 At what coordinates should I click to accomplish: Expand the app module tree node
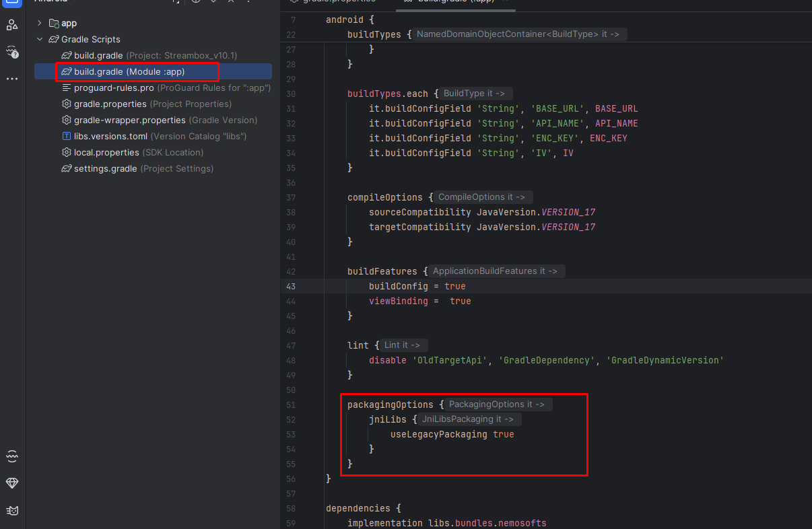(40, 23)
